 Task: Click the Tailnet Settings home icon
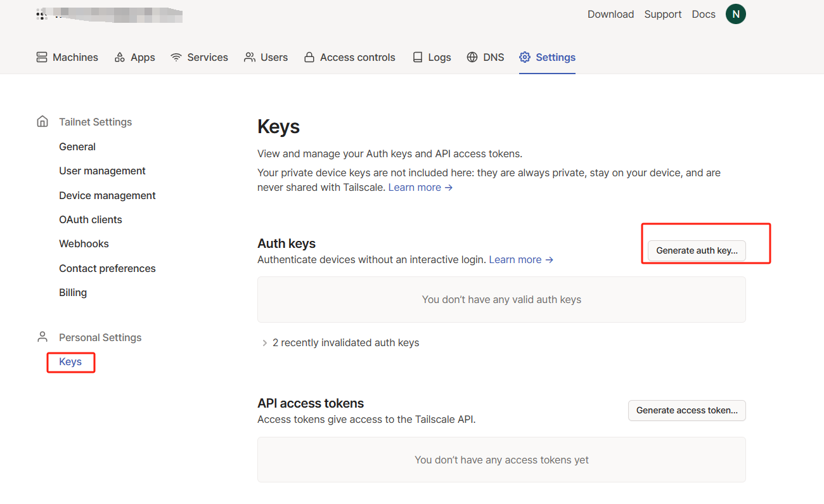click(42, 121)
